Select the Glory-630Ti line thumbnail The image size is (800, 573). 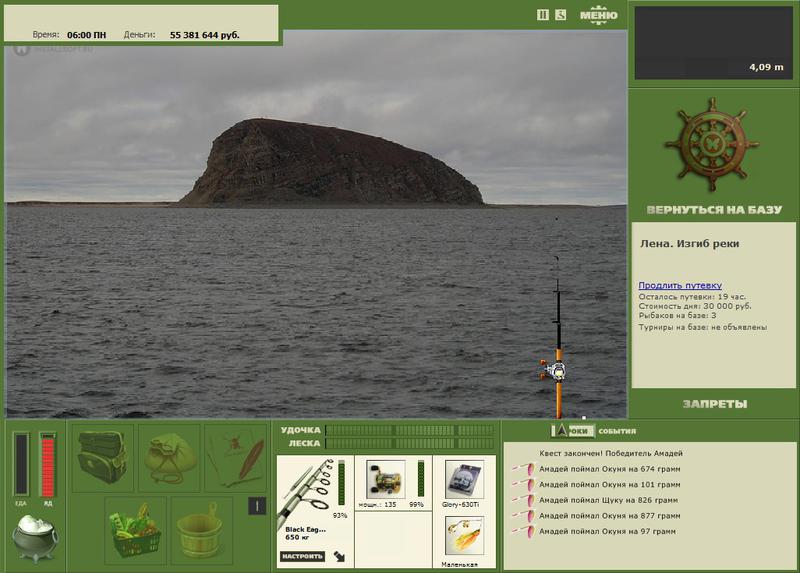point(464,479)
